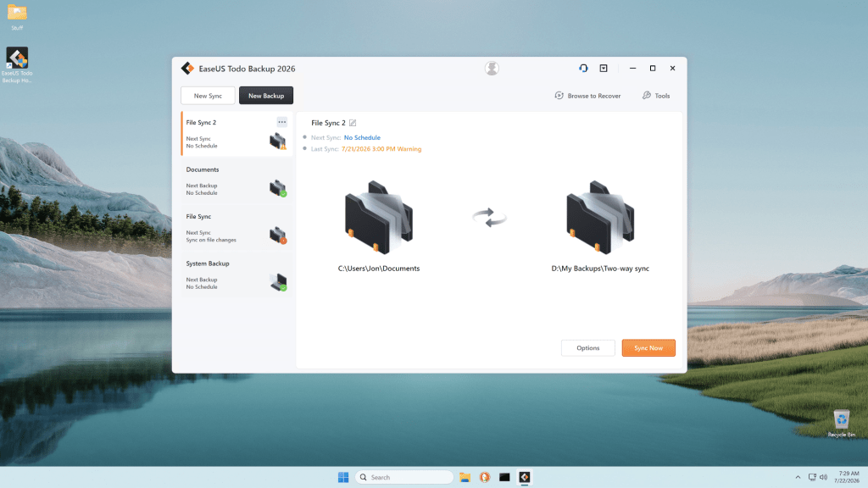This screenshot has width=868, height=488.
Task: Select the File Sync task
Action: 237,227
